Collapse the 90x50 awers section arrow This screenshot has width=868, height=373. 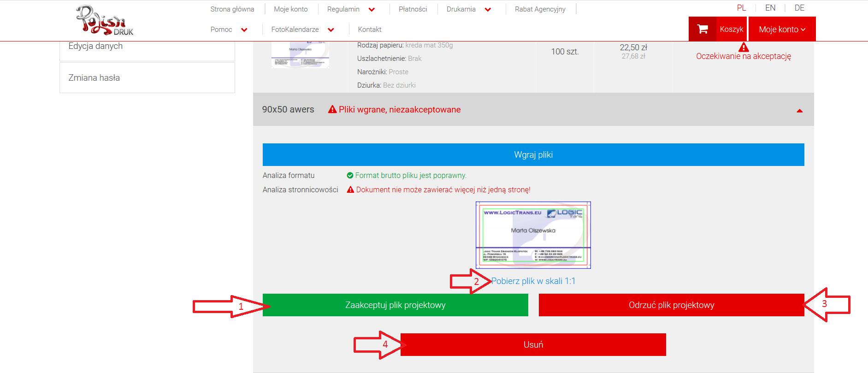pos(799,110)
